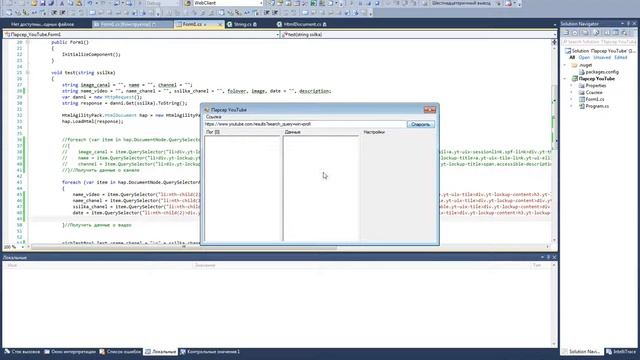This screenshot has height=360, width=640.
Task: Open the String.cs tab
Action: (242, 24)
